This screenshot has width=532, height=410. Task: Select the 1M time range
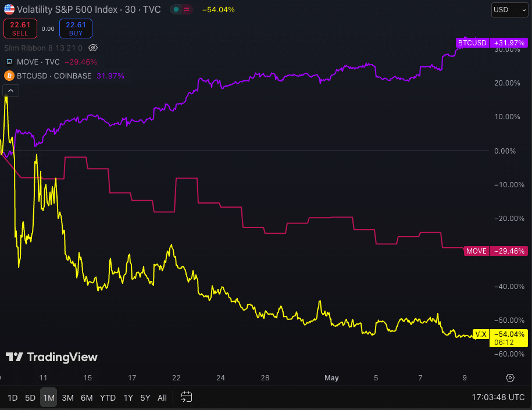(48, 397)
